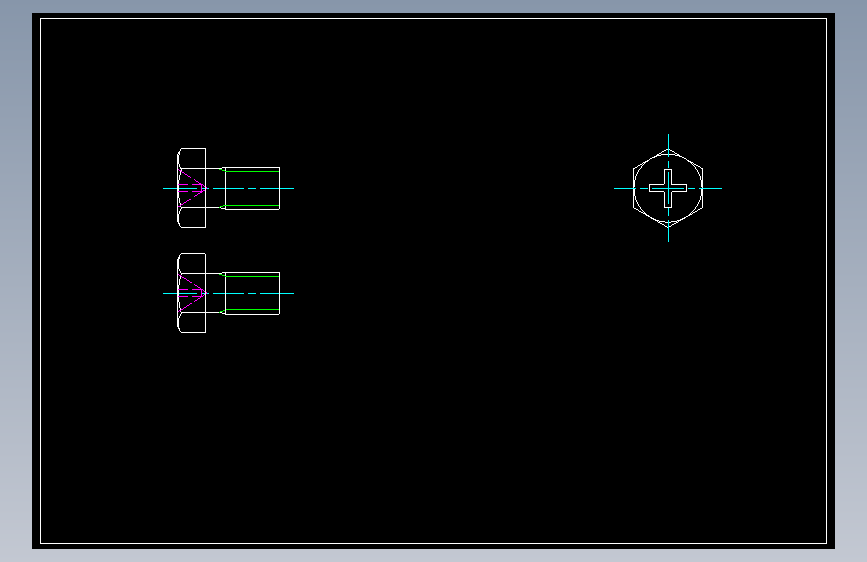Viewport: 867px width, 562px height.
Task: Pick the magenta recess lines in upper bolt head
Action: click(192, 189)
